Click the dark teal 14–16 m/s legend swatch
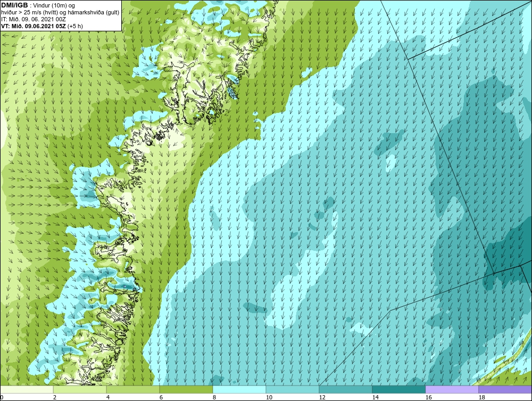Image resolution: width=532 pixels, height=401 pixels. (399, 389)
